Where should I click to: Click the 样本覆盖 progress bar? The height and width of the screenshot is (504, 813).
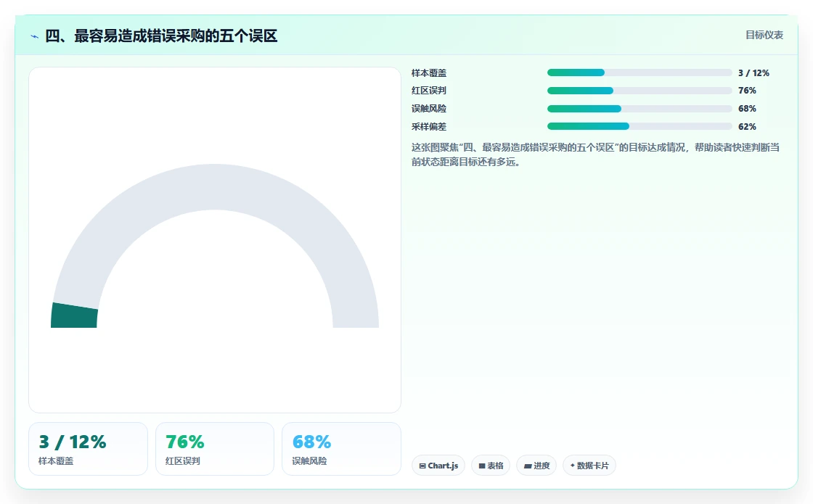(640, 73)
